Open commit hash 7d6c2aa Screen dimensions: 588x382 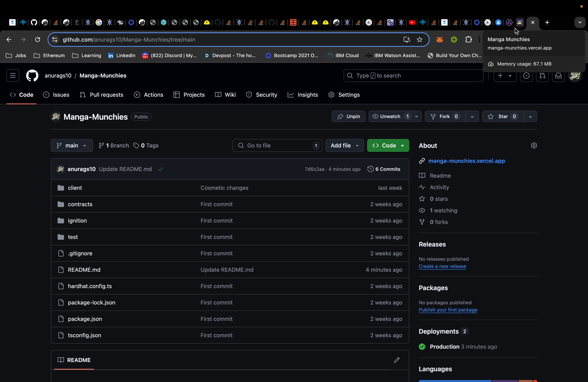click(314, 169)
